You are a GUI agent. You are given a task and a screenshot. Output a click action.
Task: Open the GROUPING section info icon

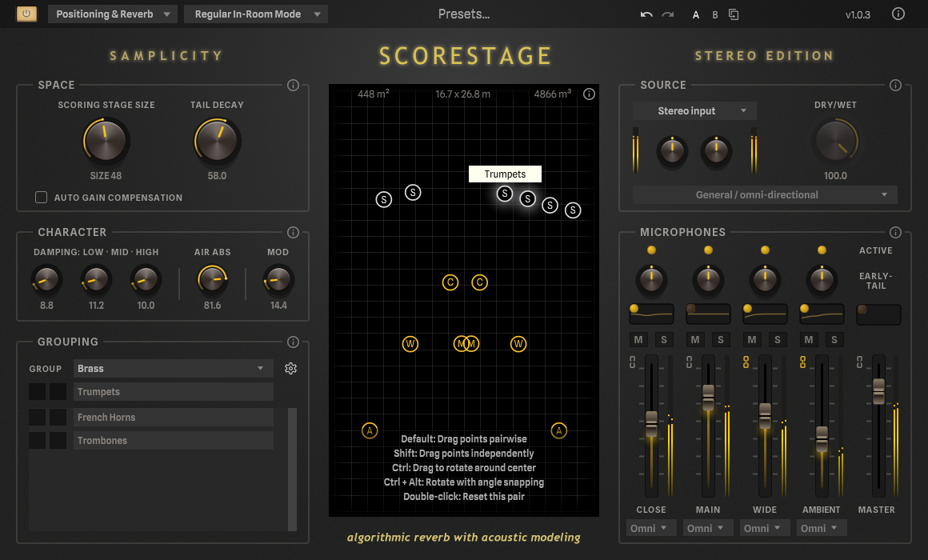(293, 342)
